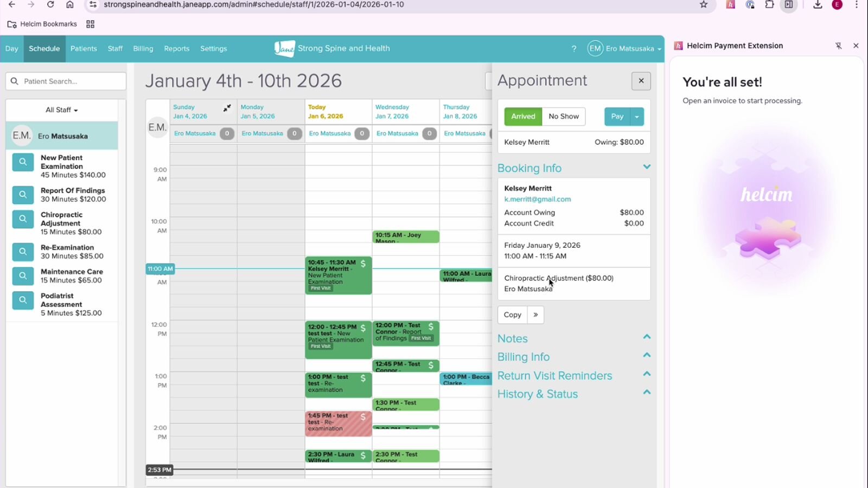Viewport: 868px width, 488px height.
Task: Bookmark this page with the star icon
Action: pyautogui.click(x=704, y=5)
